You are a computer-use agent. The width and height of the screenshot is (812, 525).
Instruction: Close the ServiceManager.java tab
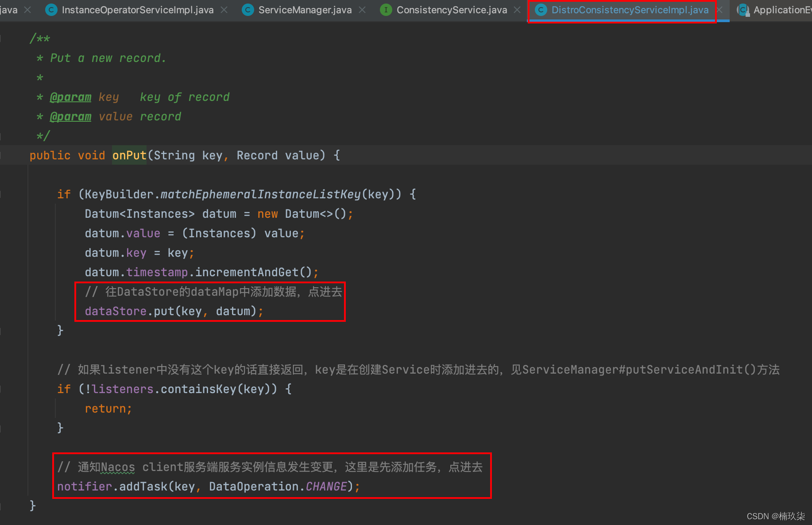[362, 10]
